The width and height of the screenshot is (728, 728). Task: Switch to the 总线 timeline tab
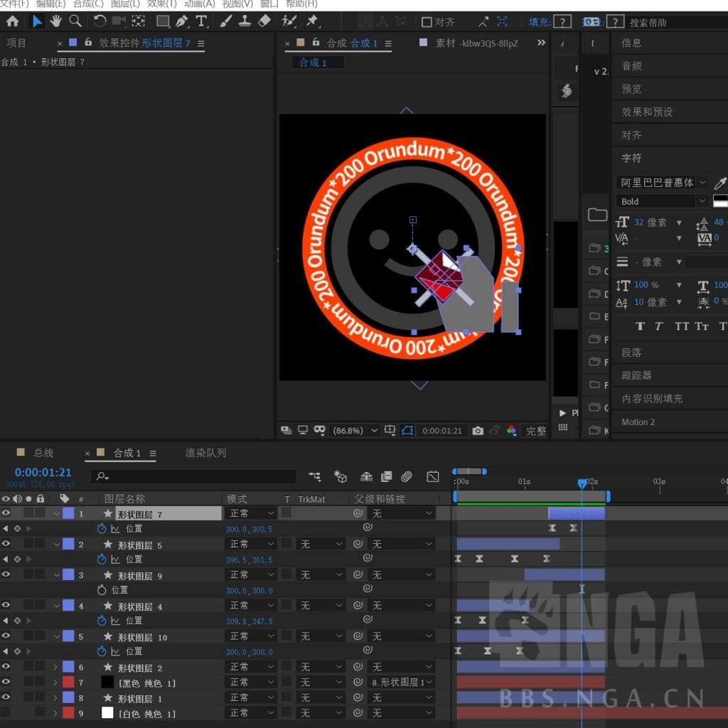tap(43, 453)
